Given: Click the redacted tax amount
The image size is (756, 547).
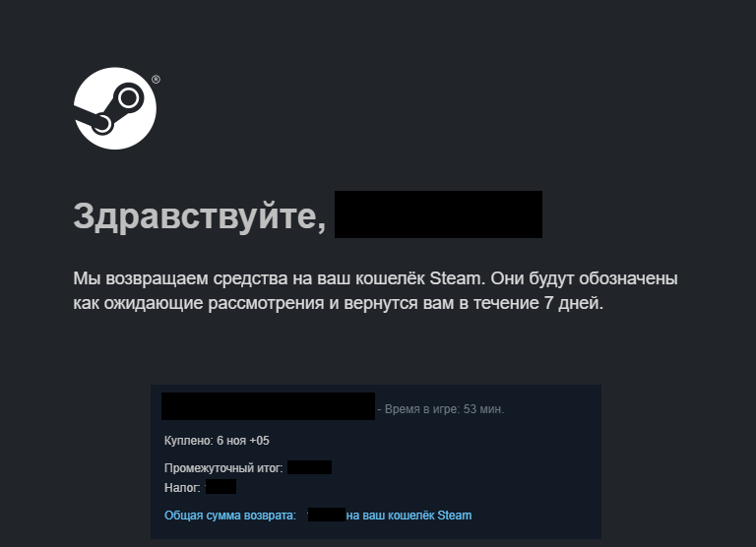Looking at the screenshot, I should click(x=220, y=487).
